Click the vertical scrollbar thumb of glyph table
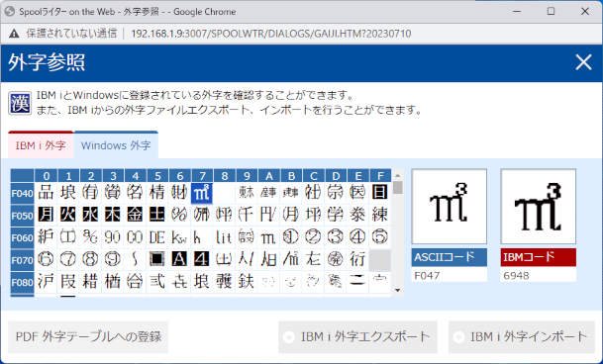The width and height of the screenshot is (603, 364). click(x=398, y=187)
